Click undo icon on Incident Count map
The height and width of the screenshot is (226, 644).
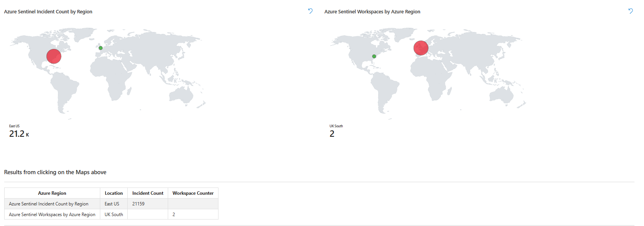[x=310, y=11]
